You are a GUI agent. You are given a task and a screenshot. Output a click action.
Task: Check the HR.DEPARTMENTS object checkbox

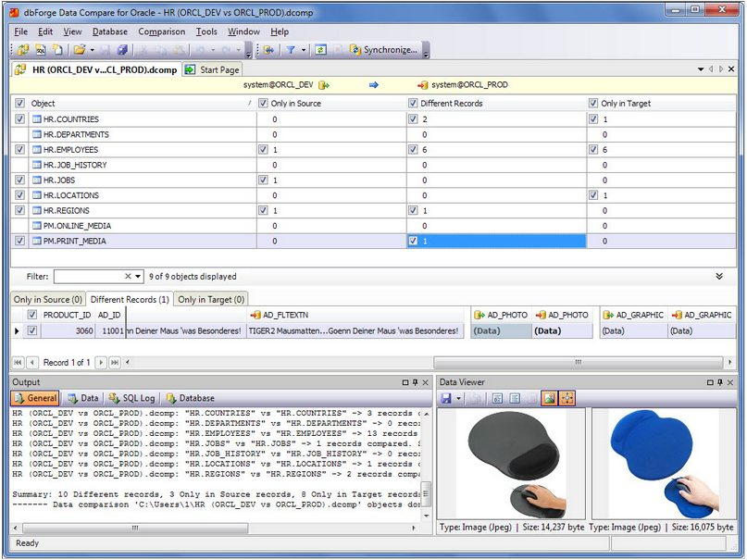[20, 134]
